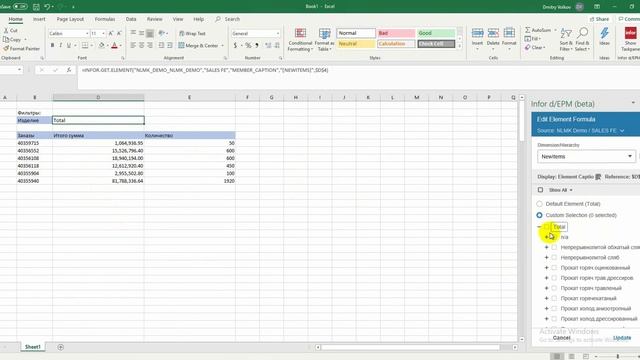Select cell containing Total filter value
The width and height of the screenshot is (640, 360).
[x=98, y=120]
